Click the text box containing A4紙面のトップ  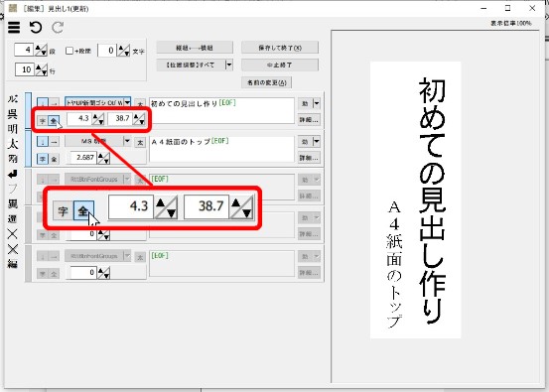point(221,149)
